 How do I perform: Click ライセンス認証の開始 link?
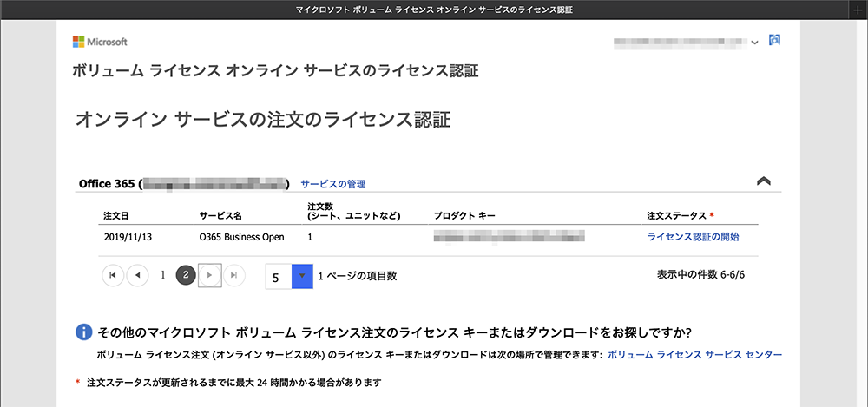693,236
